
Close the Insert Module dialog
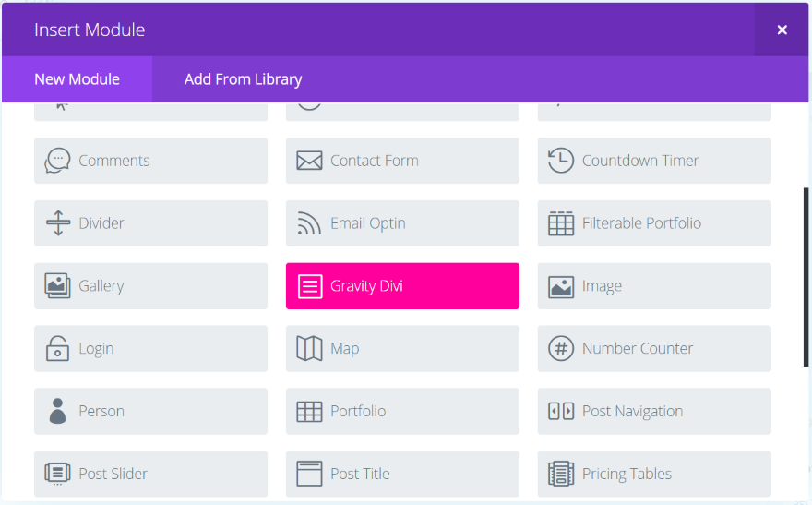[x=782, y=30]
